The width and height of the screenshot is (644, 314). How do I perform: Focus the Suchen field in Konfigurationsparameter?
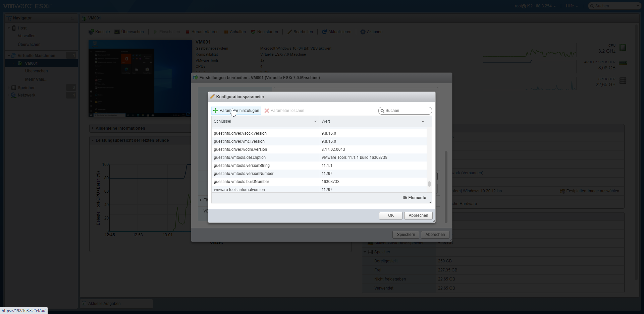[407, 111]
